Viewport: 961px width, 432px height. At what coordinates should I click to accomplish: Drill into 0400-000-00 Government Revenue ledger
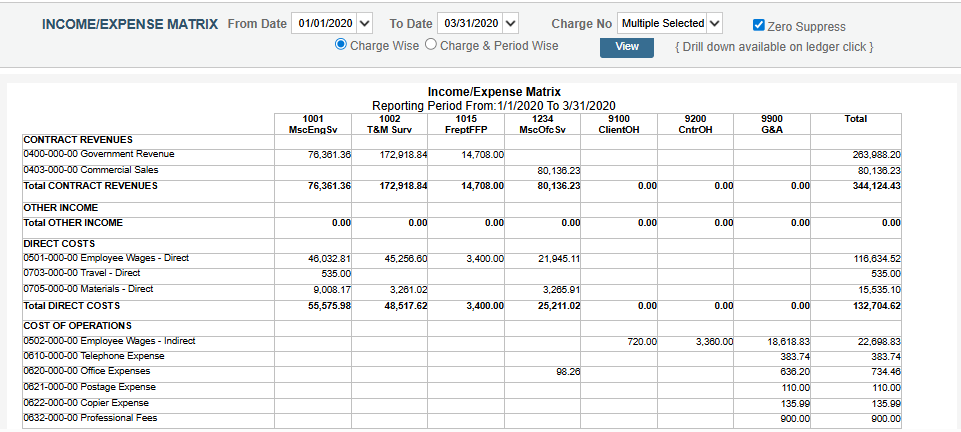tap(99, 155)
